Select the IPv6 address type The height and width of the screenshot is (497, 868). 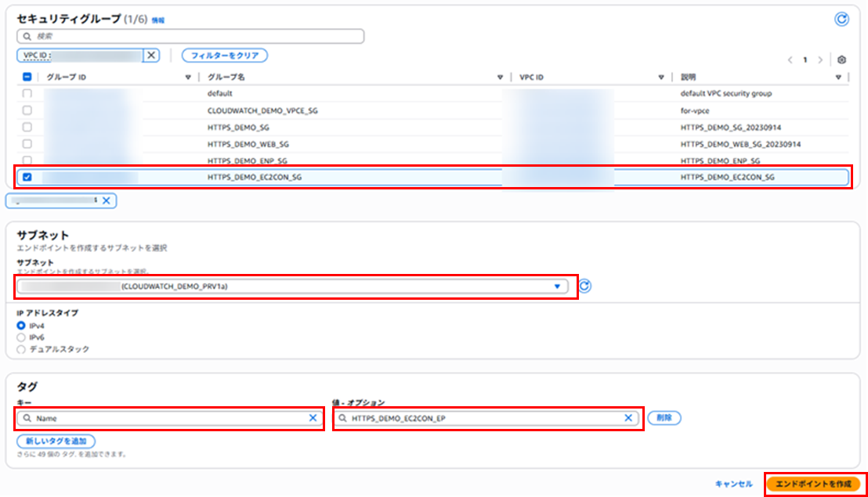click(21, 337)
